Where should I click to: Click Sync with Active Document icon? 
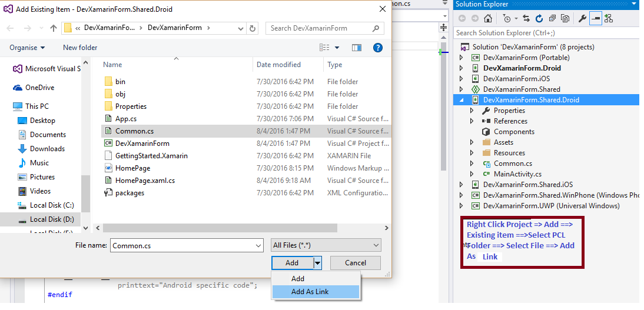tap(526, 18)
